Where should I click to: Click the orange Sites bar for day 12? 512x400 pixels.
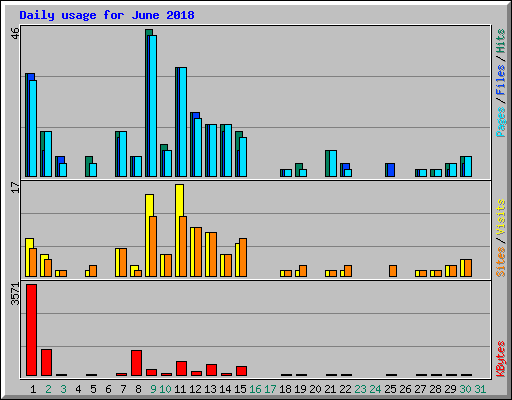point(198,252)
